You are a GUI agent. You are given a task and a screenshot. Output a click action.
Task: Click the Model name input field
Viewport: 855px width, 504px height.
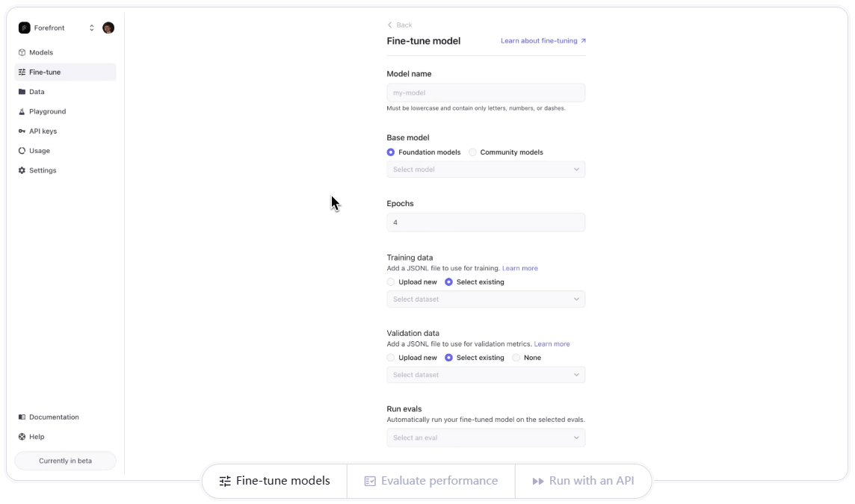(x=486, y=93)
